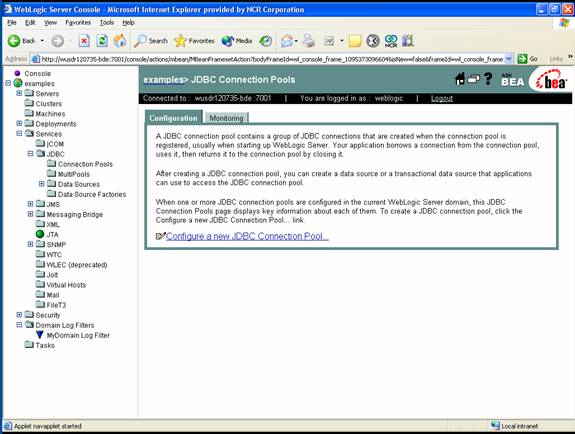The height and width of the screenshot is (434, 575).
Task: Click the MyDomain Log Filter funnel icon
Action: pos(40,335)
